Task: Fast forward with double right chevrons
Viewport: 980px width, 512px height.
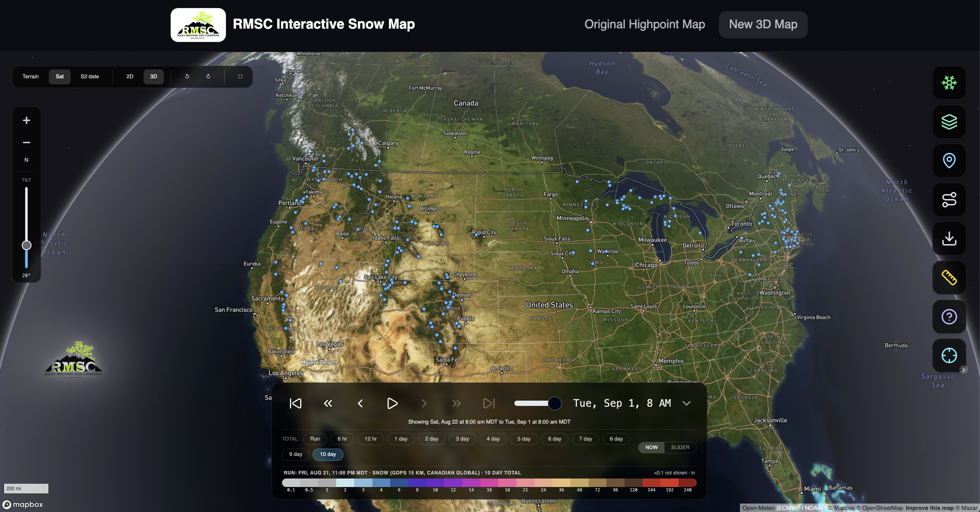Action: [x=456, y=403]
